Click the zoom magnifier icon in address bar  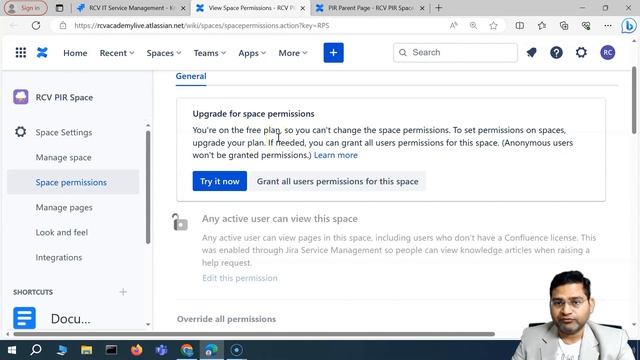click(x=473, y=25)
